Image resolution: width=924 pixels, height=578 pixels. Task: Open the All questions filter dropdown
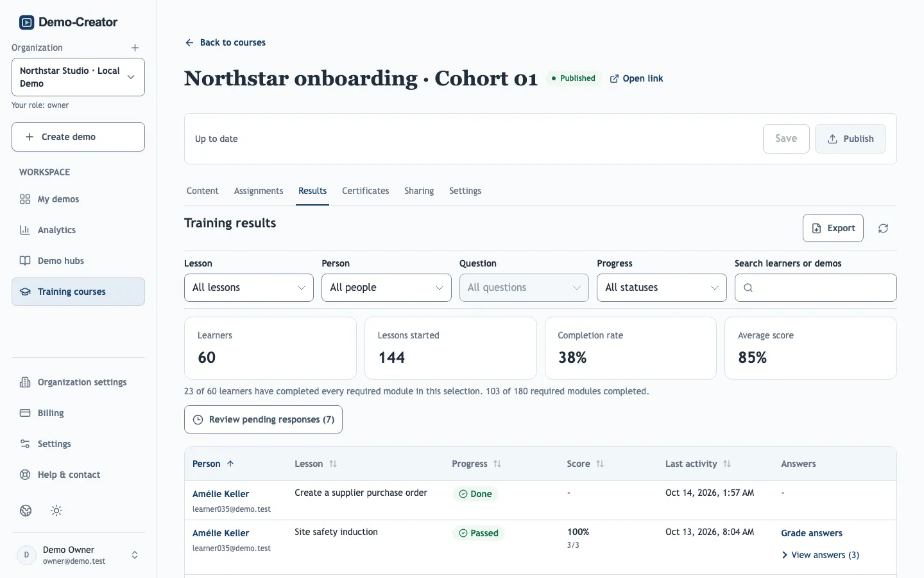524,288
